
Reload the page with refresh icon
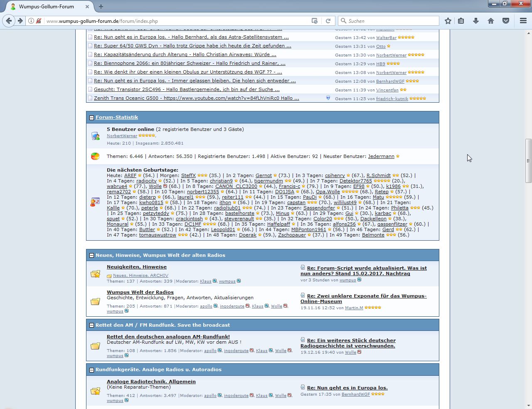point(328,21)
